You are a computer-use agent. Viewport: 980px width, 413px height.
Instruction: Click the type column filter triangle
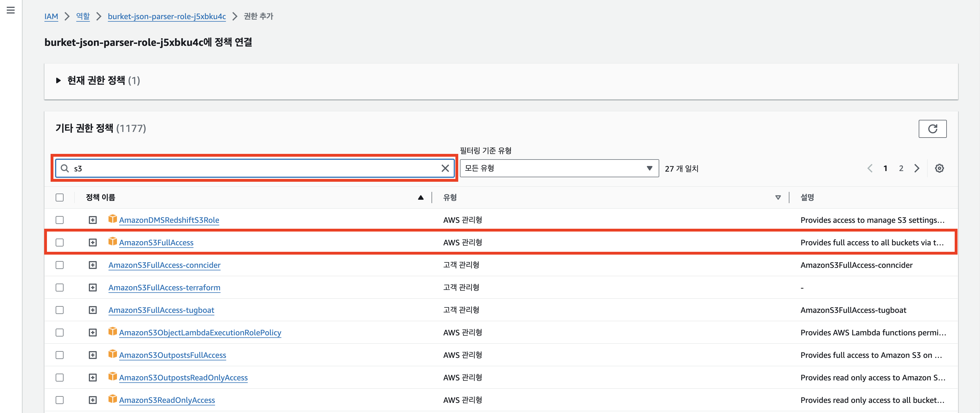coord(778,197)
